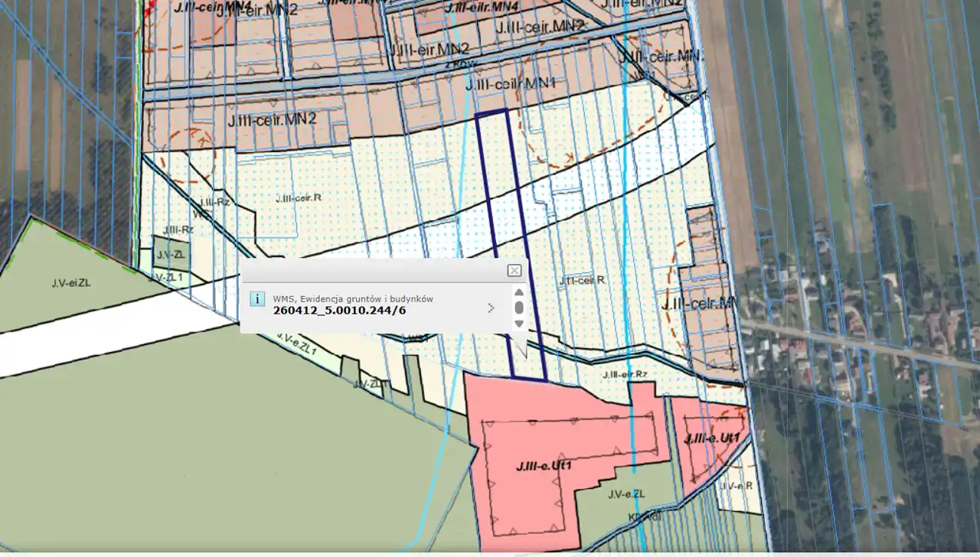Select parcel number 260412_5.0010.244/6
The height and width of the screenshot is (557, 980).
pos(339,311)
